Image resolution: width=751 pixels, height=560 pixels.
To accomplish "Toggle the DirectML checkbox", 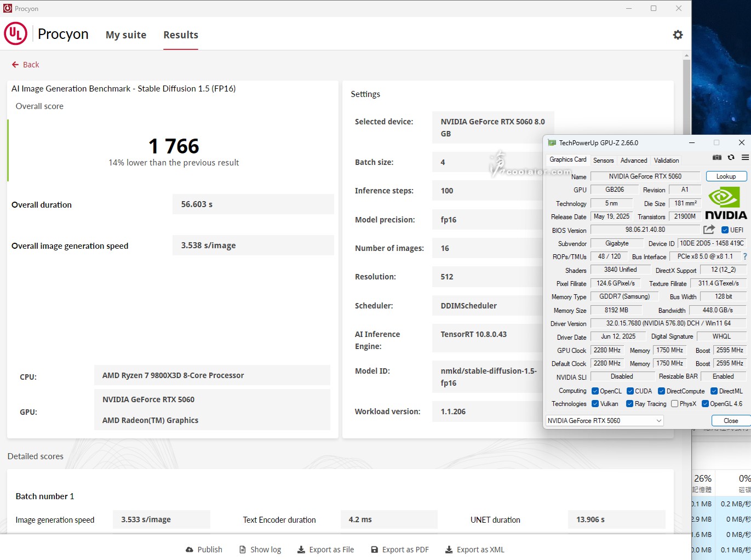I will tap(714, 391).
